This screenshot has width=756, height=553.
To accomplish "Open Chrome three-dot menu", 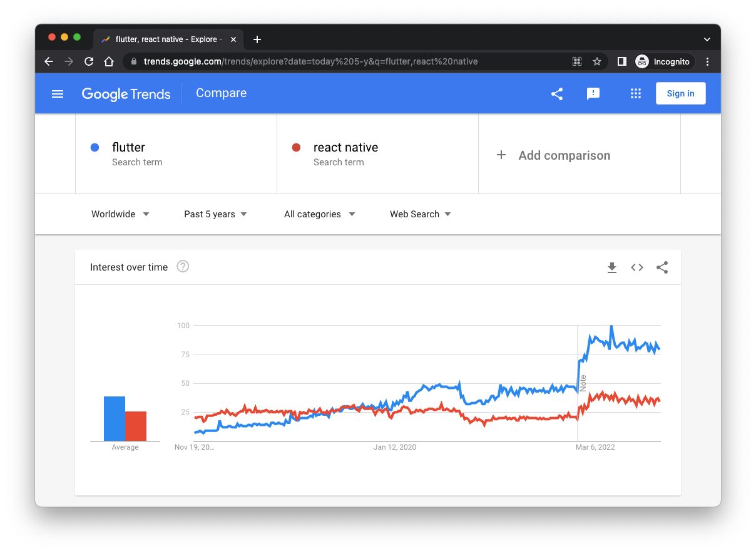I will pyautogui.click(x=708, y=61).
